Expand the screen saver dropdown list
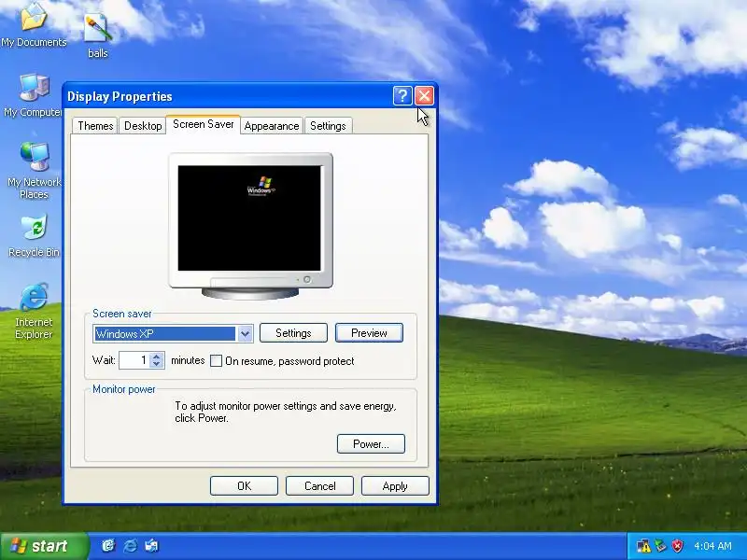 [x=245, y=334]
